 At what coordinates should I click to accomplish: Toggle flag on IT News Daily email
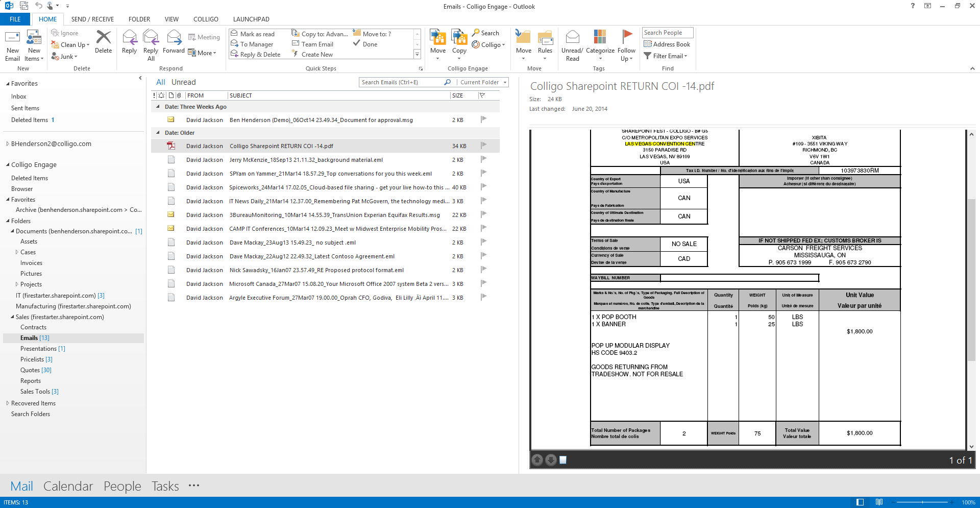(483, 201)
